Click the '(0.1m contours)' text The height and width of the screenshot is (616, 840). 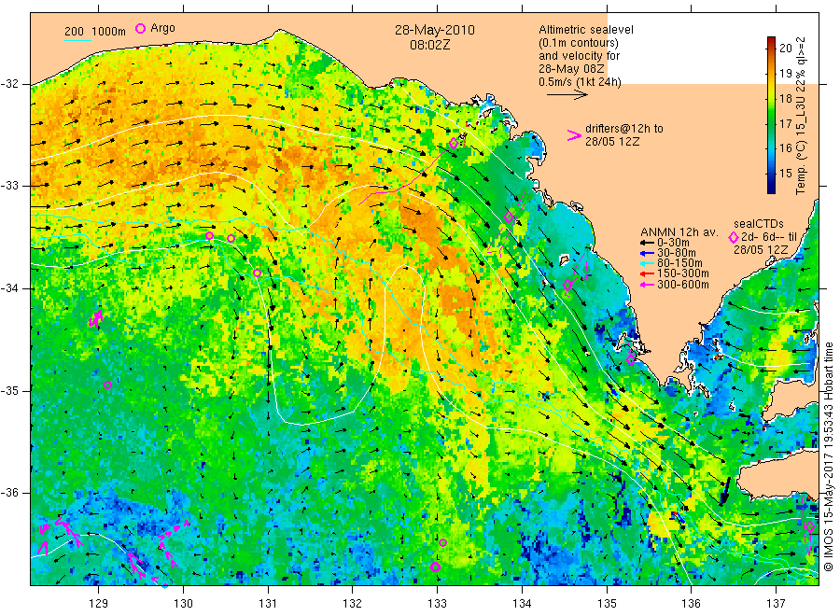pyautogui.click(x=579, y=43)
